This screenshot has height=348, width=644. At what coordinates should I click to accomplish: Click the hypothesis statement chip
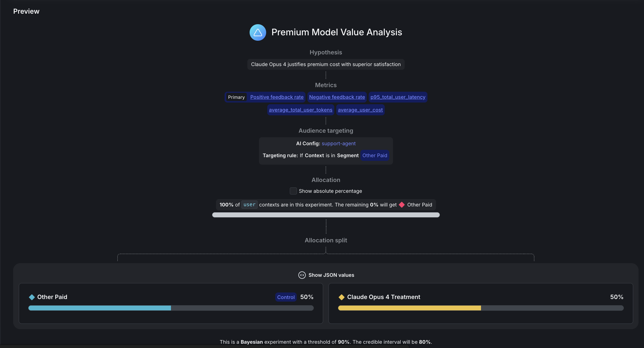326,64
